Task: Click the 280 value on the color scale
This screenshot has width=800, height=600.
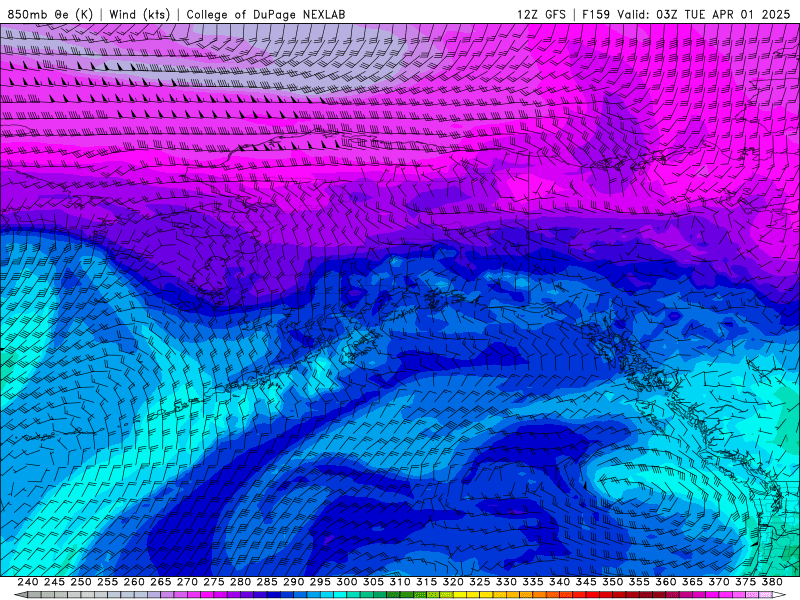Action: (x=240, y=582)
